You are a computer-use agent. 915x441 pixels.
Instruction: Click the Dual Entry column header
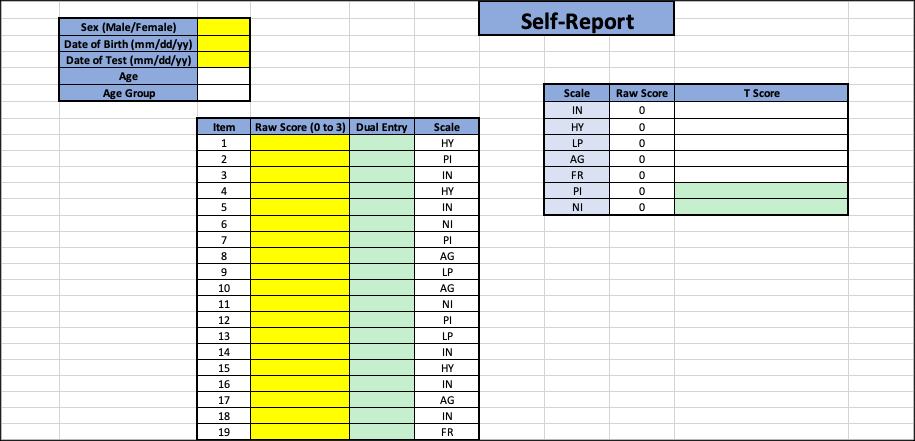382,127
